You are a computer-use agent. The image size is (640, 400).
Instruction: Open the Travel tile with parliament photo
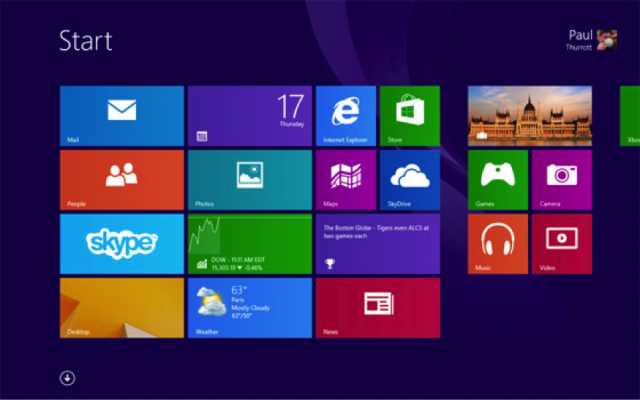click(530, 116)
